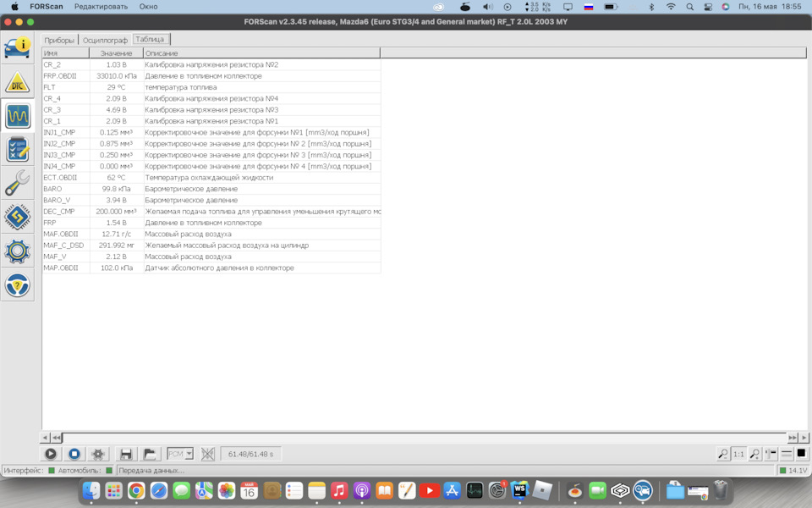Click the DEC_CMP value 200.000 мм³
812x508 pixels.
(116, 212)
